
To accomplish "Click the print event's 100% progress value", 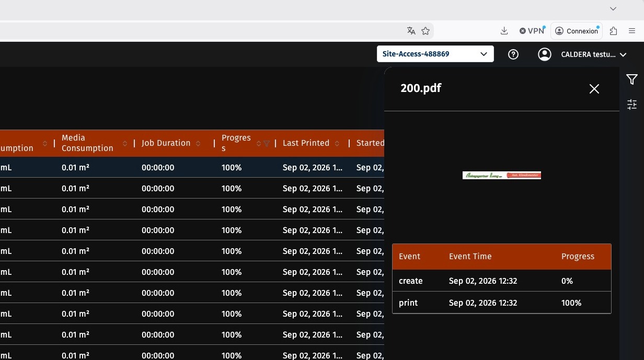I will point(571,303).
